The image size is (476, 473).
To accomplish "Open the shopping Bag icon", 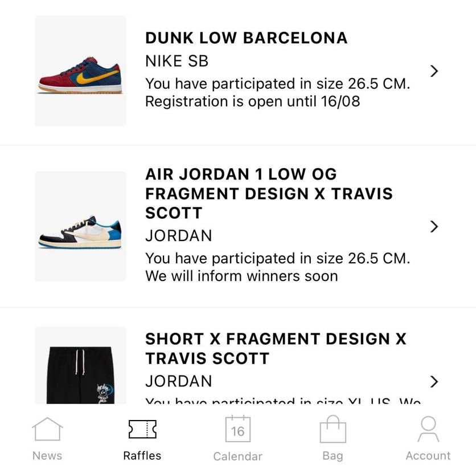I will [x=333, y=429].
